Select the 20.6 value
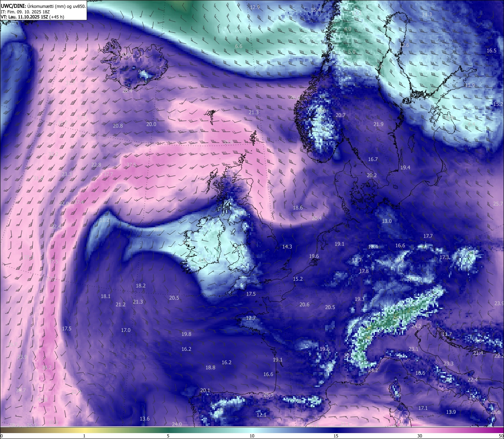 click(304, 305)
